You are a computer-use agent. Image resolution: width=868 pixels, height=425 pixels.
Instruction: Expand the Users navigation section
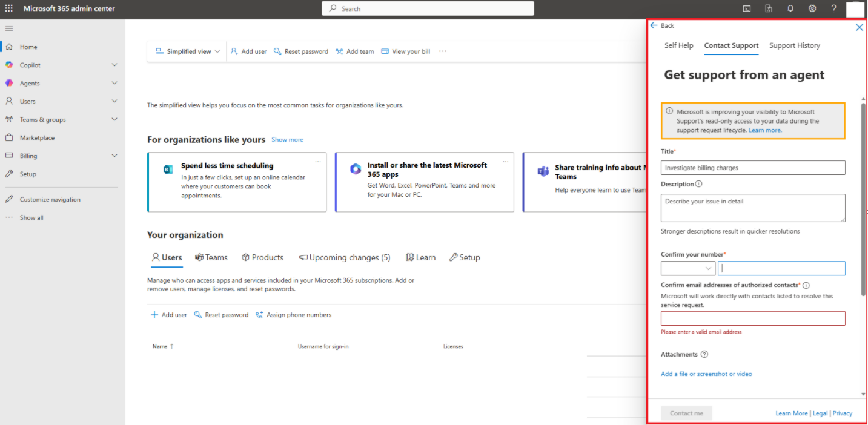pos(114,101)
